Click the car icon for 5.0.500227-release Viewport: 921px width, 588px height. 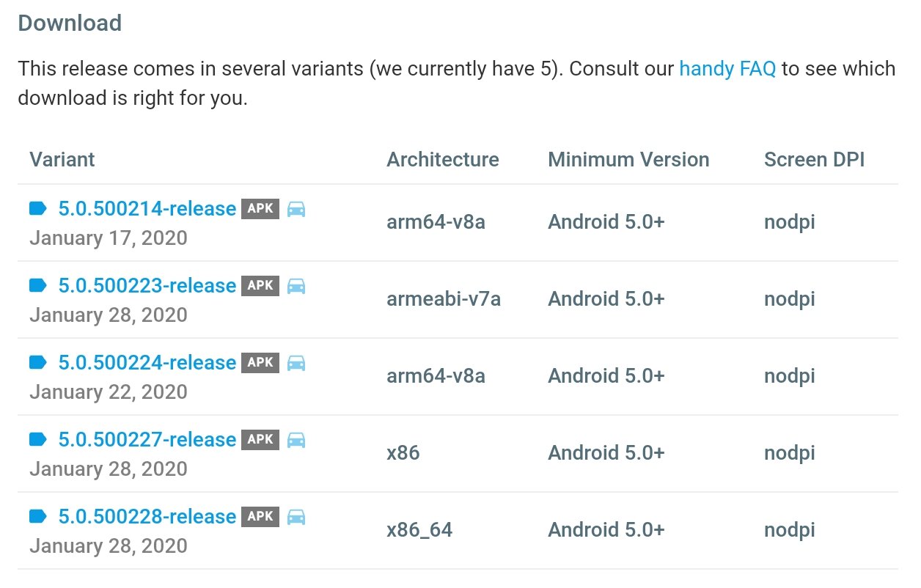[x=296, y=440]
